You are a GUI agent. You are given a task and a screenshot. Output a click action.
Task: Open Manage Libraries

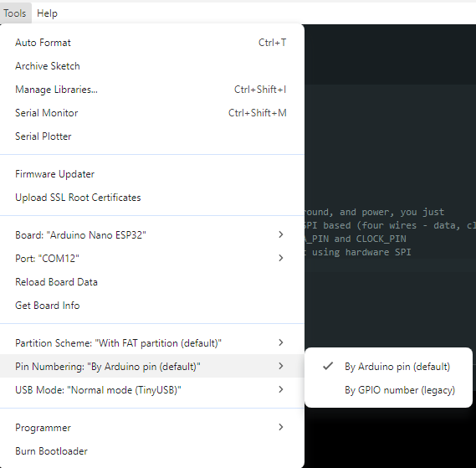coord(151,90)
